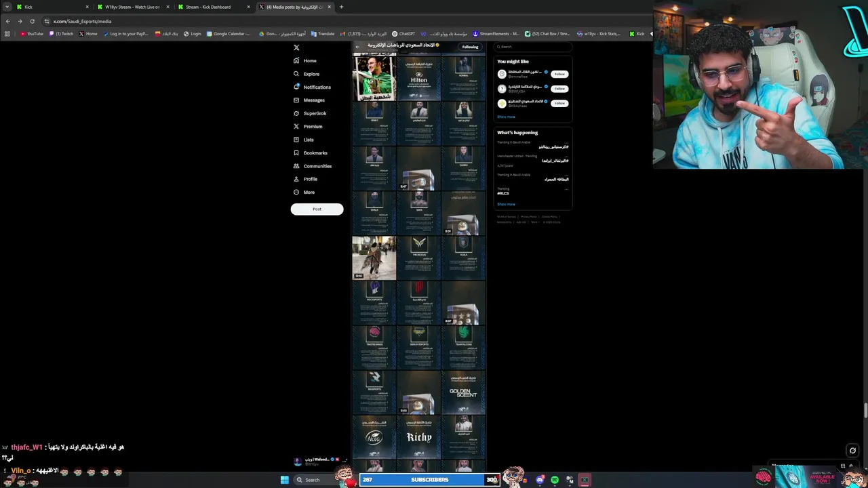Viewport: 868px width, 488px height.
Task: Open the Hilton media thumbnail
Action: [x=418, y=79]
